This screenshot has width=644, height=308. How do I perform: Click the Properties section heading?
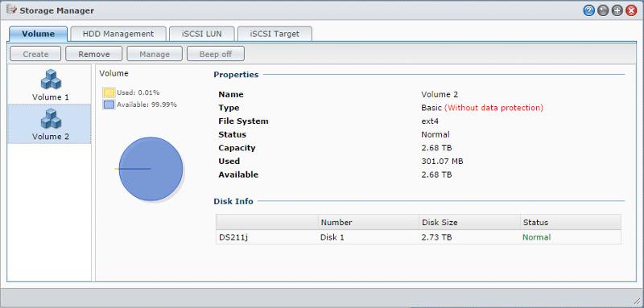236,75
